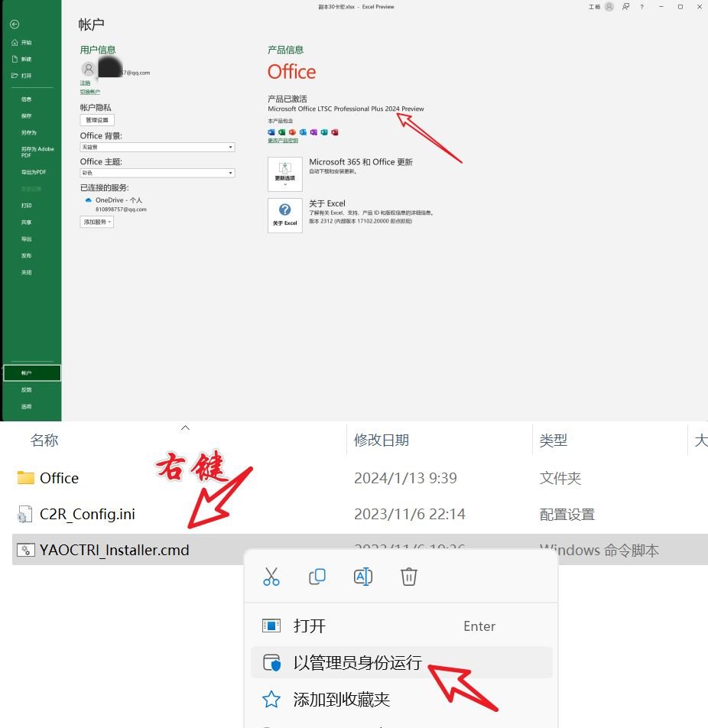Choose 发布 (Publish) in the Excel sidebar
Screen dimensions: 708x728
[x=26, y=256]
